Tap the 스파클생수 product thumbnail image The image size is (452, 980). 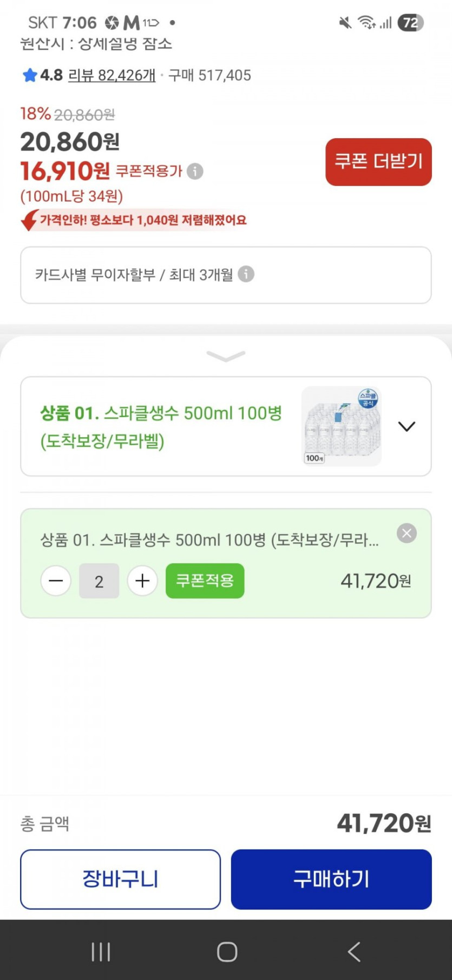(341, 426)
